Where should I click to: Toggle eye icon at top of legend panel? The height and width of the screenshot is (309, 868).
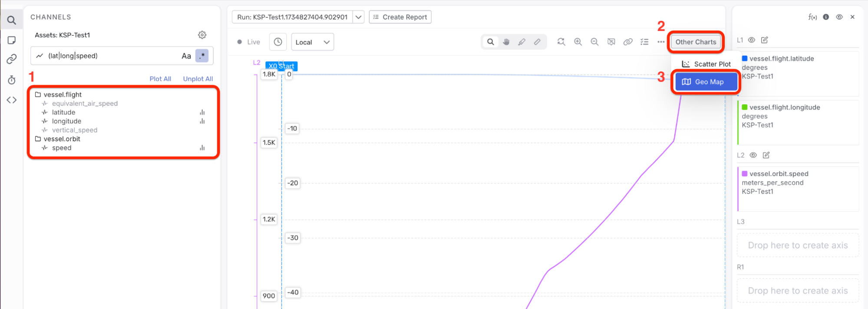839,17
